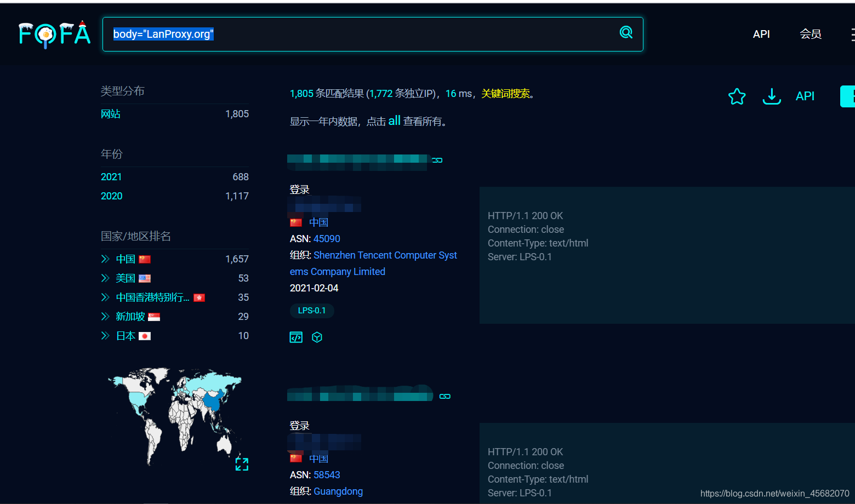The height and width of the screenshot is (504, 855).
Task: Click the 2021-02-04 date text
Action: pos(314,288)
